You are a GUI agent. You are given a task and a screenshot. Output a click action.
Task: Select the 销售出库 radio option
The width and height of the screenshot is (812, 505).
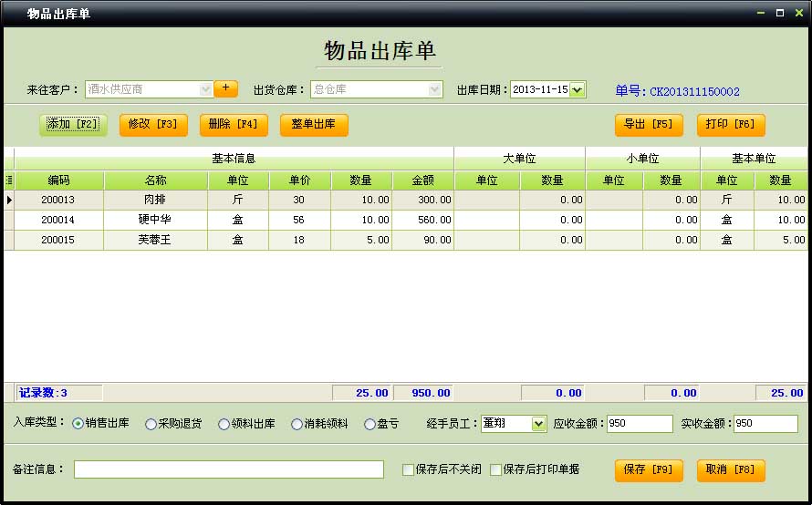click(78, 424)
